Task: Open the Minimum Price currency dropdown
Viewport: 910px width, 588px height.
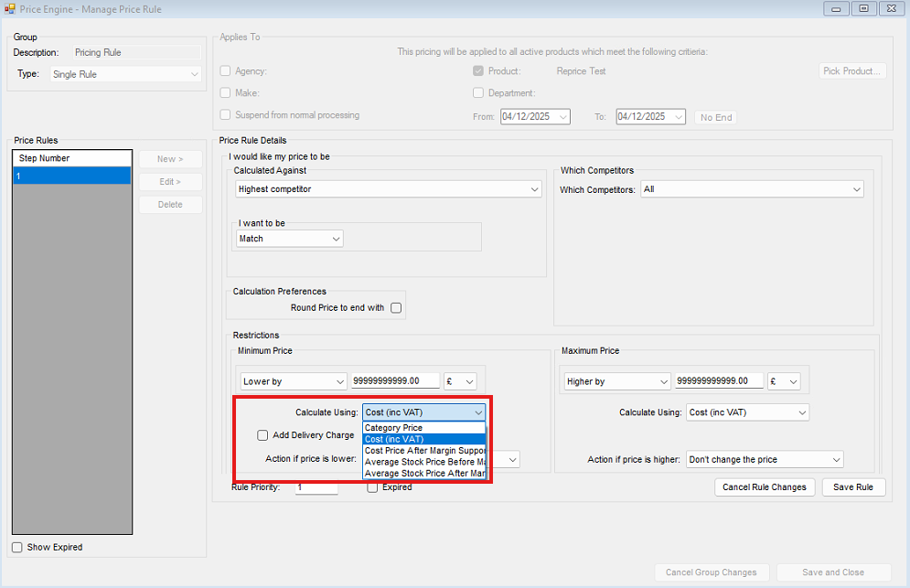Action: [x=460, y=381]
